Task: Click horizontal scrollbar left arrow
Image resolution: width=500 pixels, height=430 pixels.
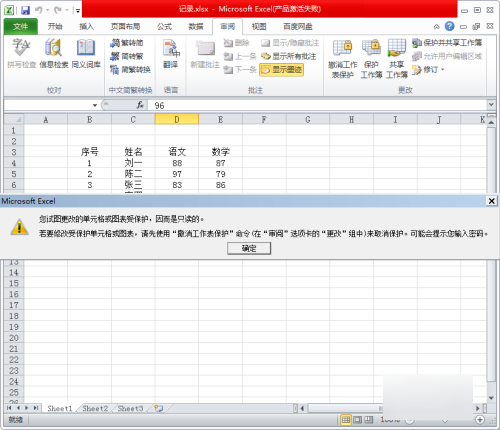Action: (302, 408)
